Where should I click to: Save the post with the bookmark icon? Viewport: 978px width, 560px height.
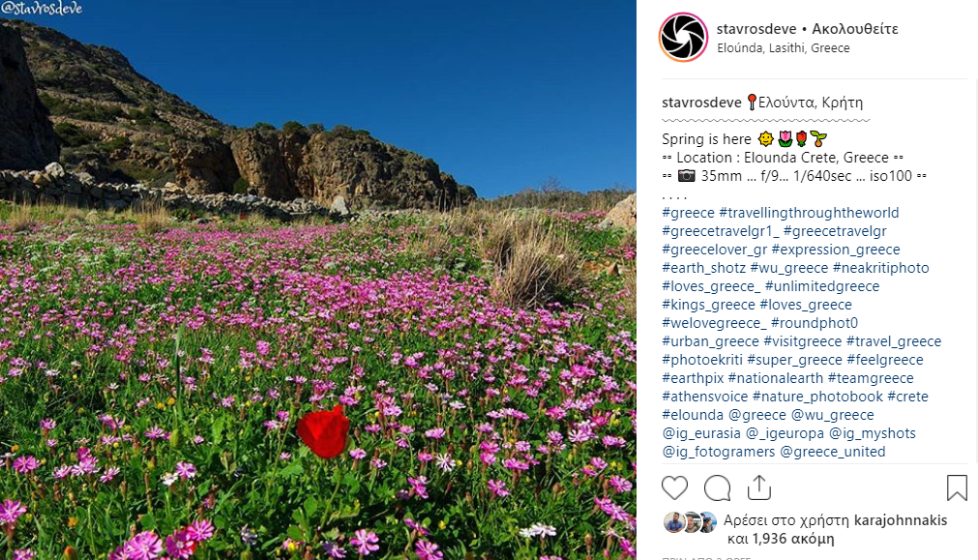click(957, 487)
